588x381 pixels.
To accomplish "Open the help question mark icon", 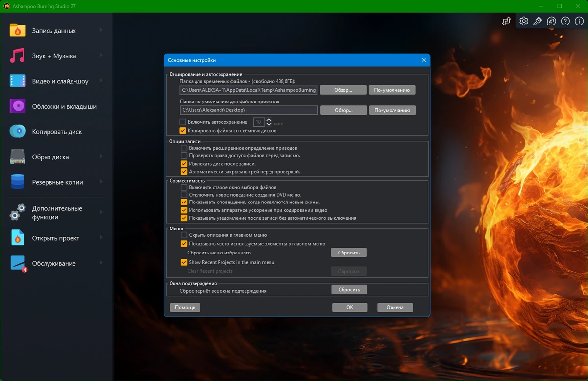I will point(565,21).
